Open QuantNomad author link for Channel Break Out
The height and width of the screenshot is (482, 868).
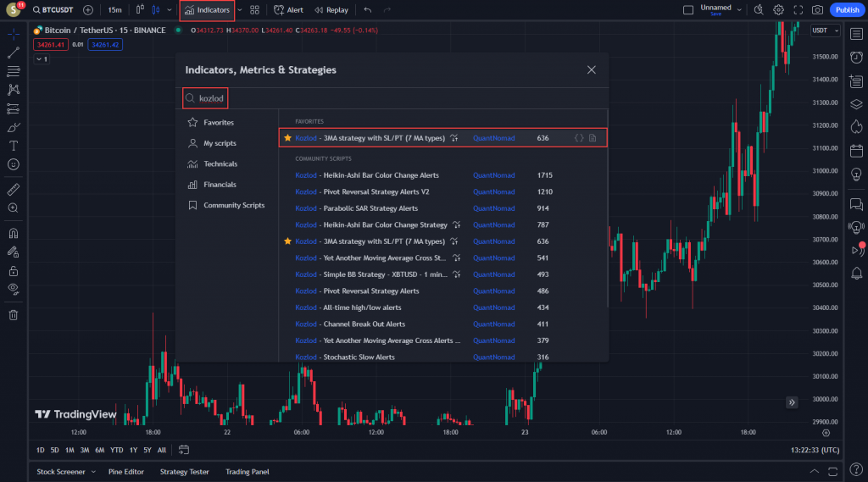pyautogui.click(x=493, y=324)
